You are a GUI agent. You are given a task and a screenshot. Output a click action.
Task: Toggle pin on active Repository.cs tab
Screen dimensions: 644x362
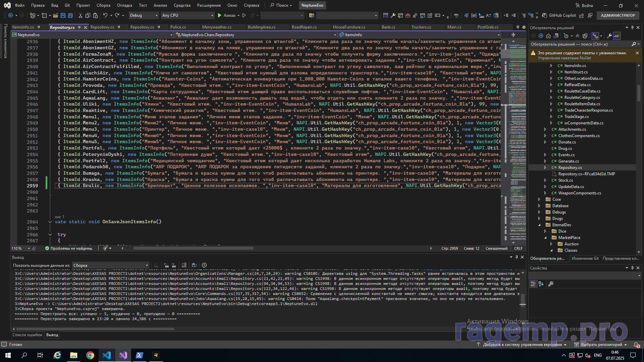coord(79,27)
